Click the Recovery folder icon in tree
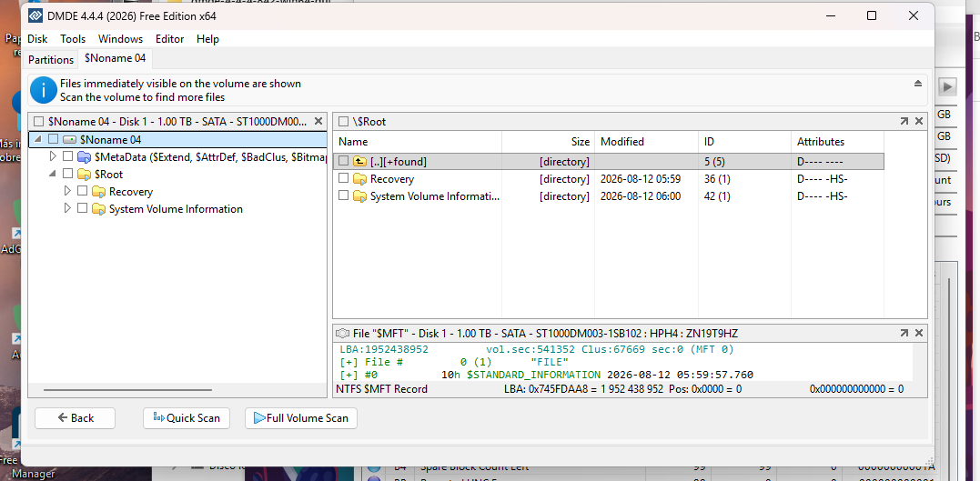 coord(99,192)
